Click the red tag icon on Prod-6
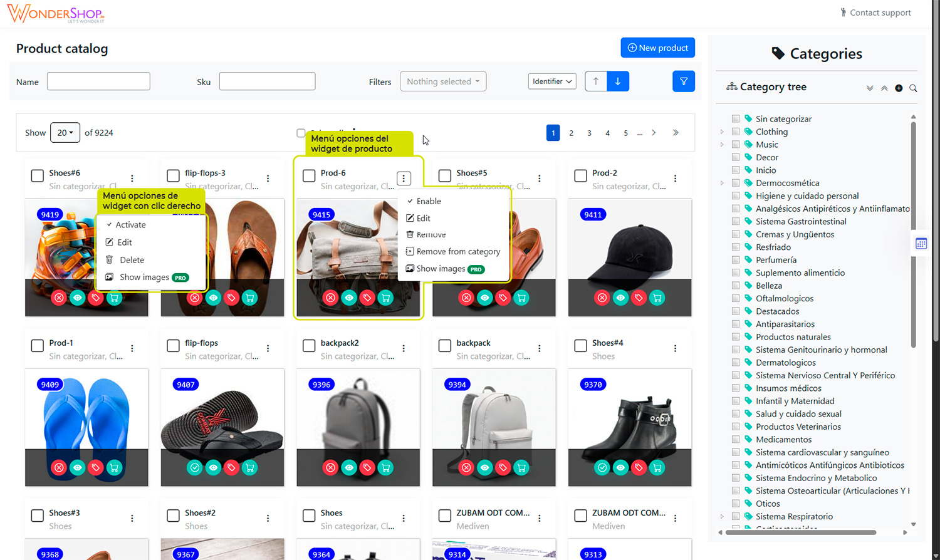This screenshot has width=940, height=560. 367,298
